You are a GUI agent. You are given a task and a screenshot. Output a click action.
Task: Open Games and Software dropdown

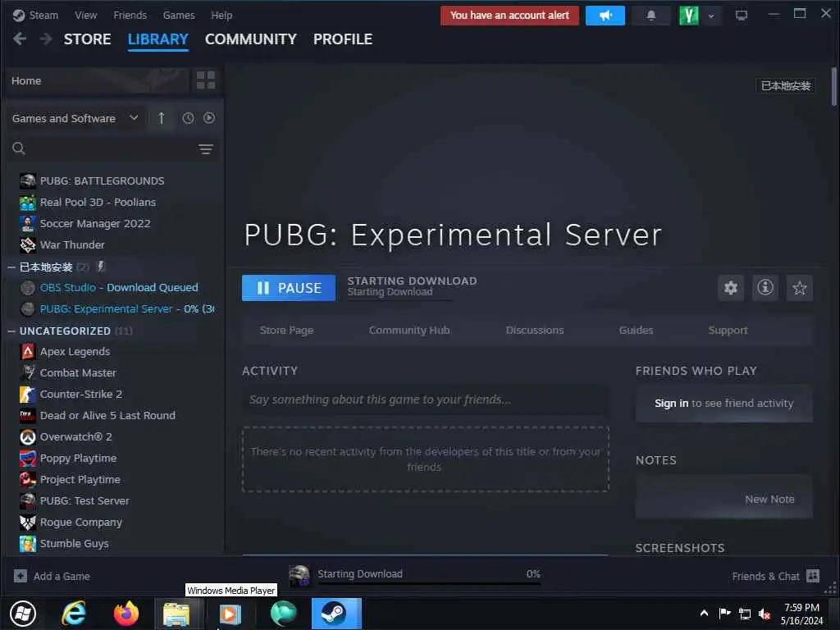[x=75, y=118]
